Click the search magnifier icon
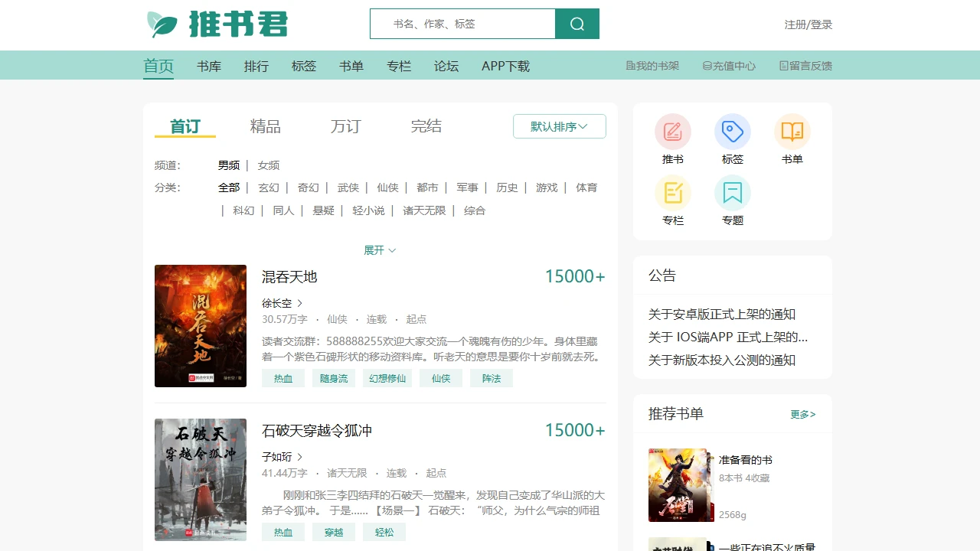The image size is (980, 551). click(x=577, y=24)
